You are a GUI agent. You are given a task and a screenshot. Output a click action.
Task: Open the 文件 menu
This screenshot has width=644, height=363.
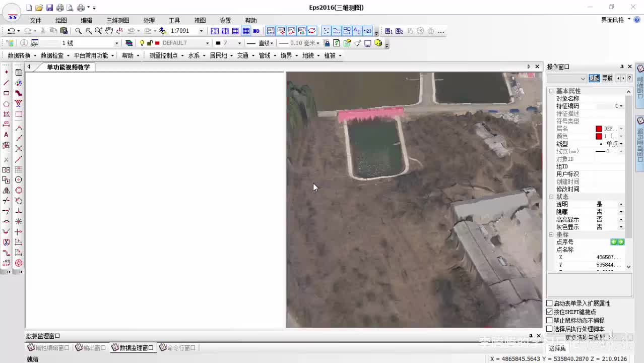[x=35, y=20]
